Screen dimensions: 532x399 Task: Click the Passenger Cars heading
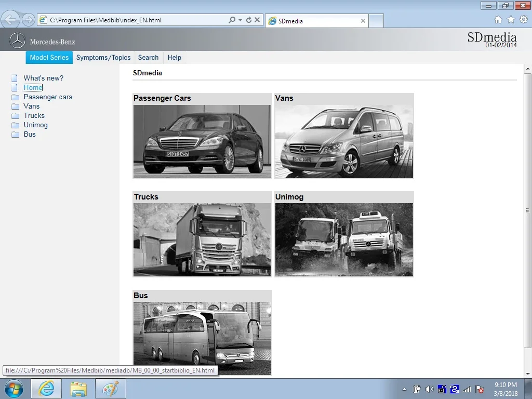tap(162, 98)
